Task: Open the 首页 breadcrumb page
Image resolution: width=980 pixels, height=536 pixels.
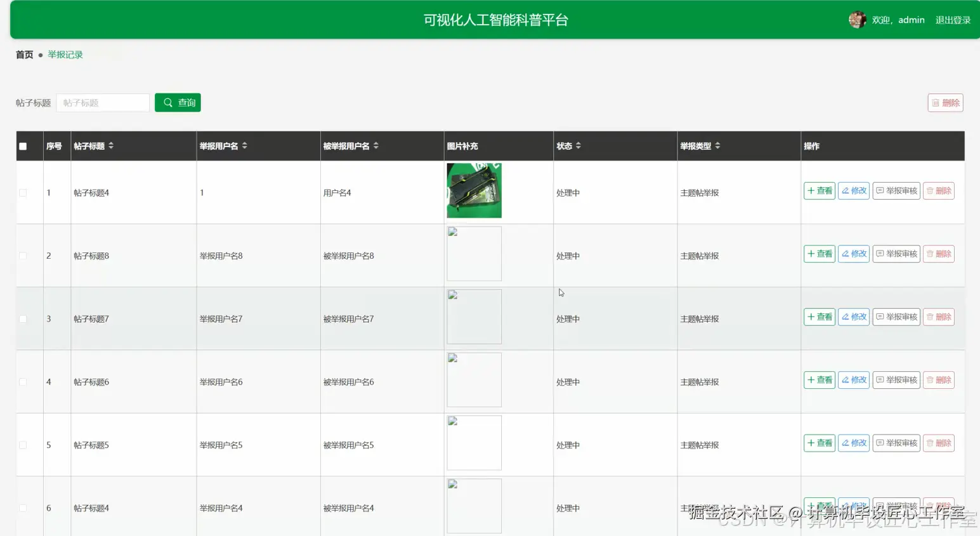Action: [23, 55]
